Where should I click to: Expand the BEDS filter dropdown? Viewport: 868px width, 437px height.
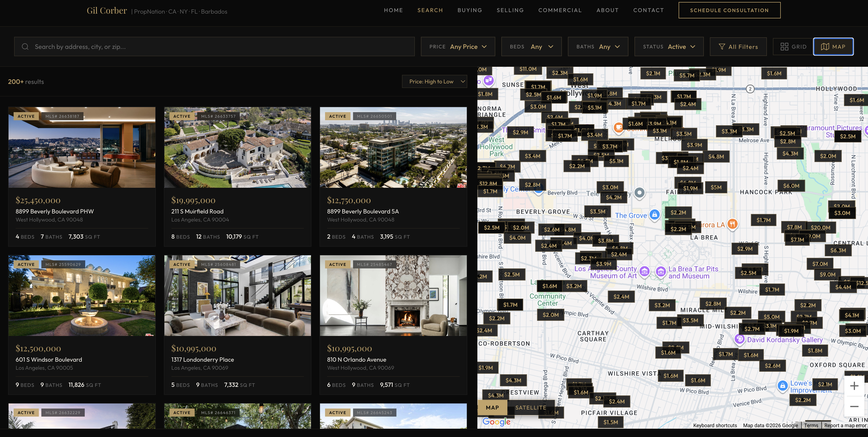coord(532,46)
